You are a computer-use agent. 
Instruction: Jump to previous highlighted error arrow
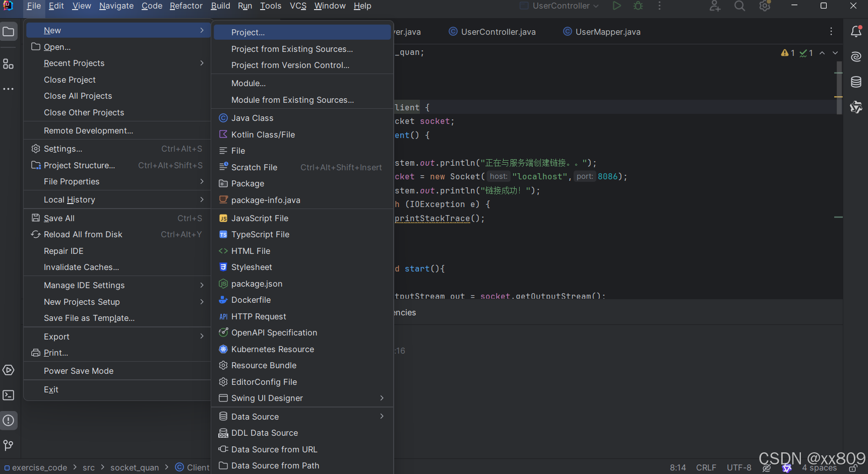pyautogui.click(x=822, y=53)
